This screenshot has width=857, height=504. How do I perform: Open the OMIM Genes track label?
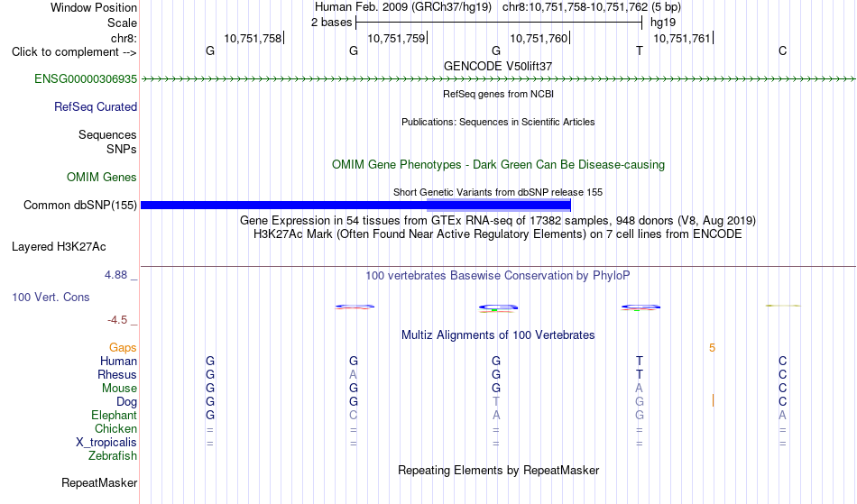[x=101, y=177]
